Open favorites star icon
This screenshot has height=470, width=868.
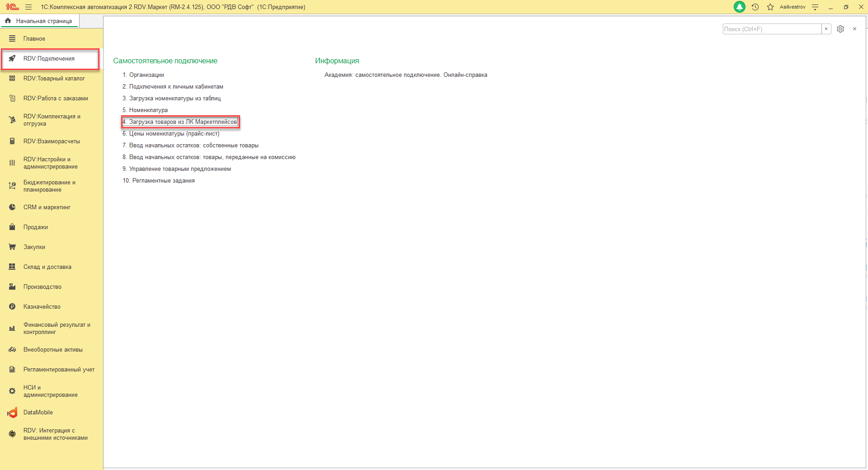[x=770, y=7]
